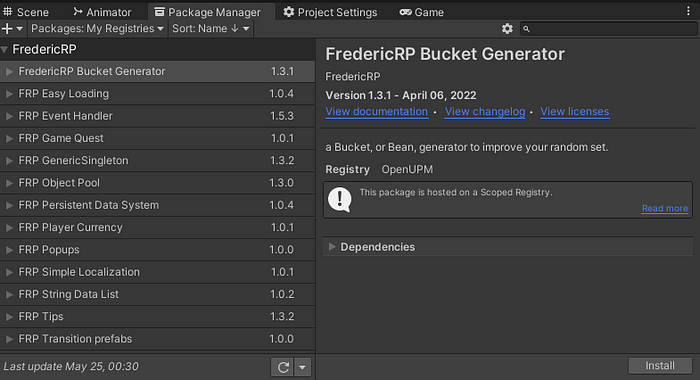Image resolution: width=700 pixels, height=380 pixels.
Task: Select the FRP Event Handler package
Action: (157, 116)
